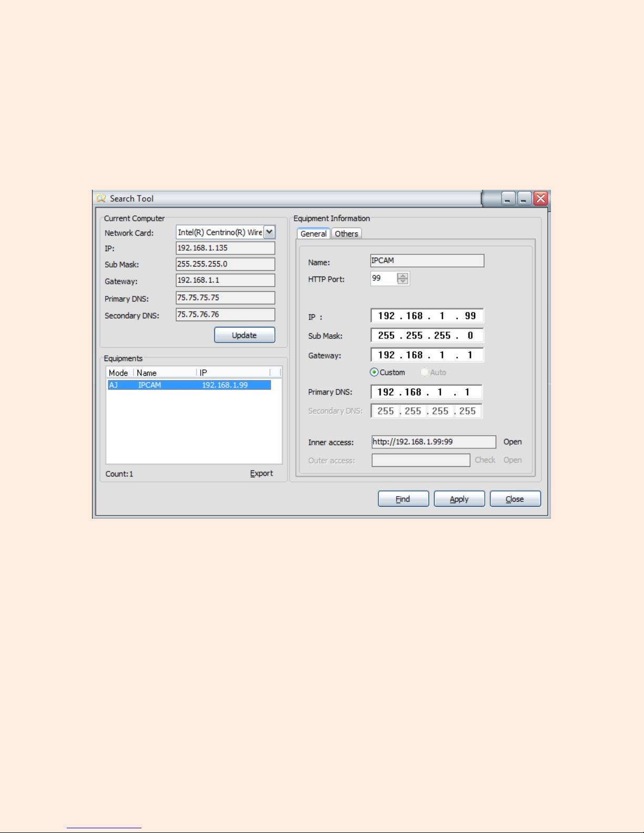Viewport: 644px width, 833px height.
Task: Select the Custom DNS radio button
Action: (374, 372)
